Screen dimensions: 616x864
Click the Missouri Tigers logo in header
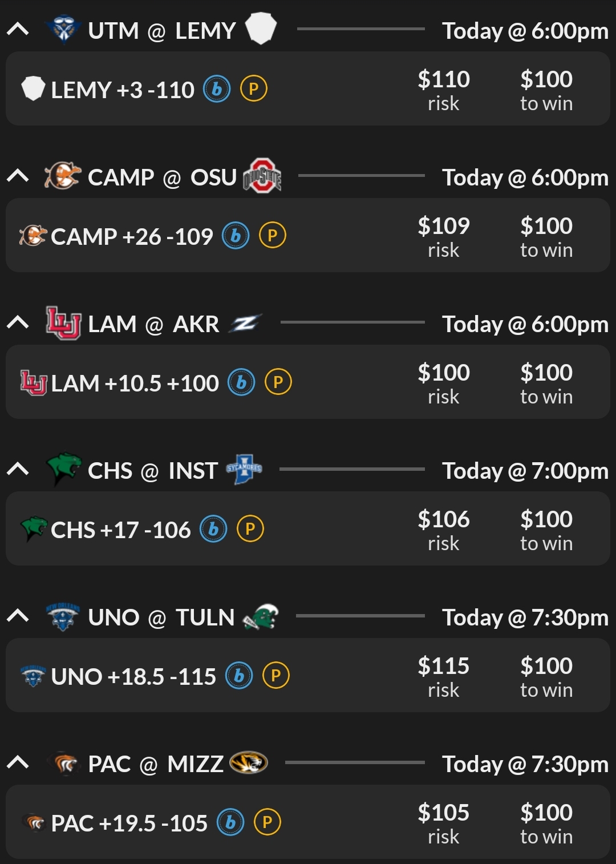click(x=249, y=762)
